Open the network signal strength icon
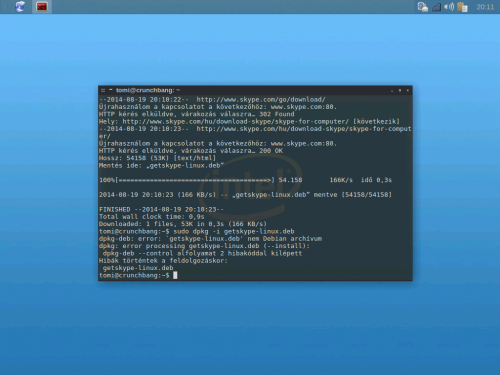This screenshot has height=375, width=500. click(x=436, y=7)
